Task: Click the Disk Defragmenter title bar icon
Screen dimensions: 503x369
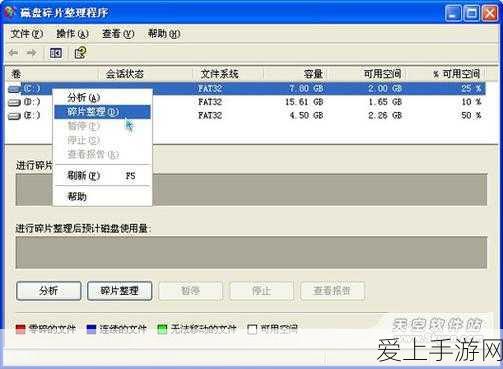Action: click(x=10, y=12)
